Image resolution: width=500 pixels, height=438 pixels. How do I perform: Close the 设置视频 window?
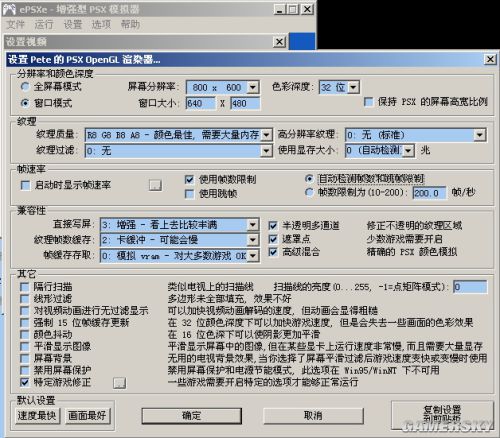point(279,42)
